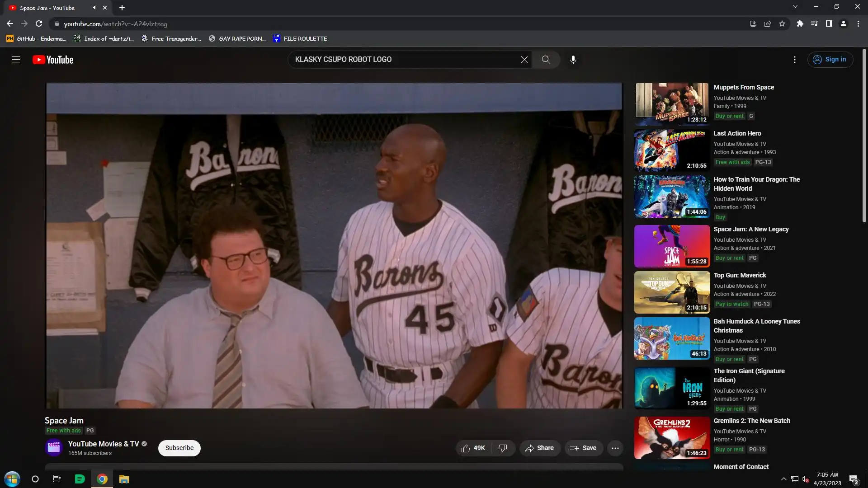
Task: Open the YouTube hamburger guide menu
Action: 16,60
